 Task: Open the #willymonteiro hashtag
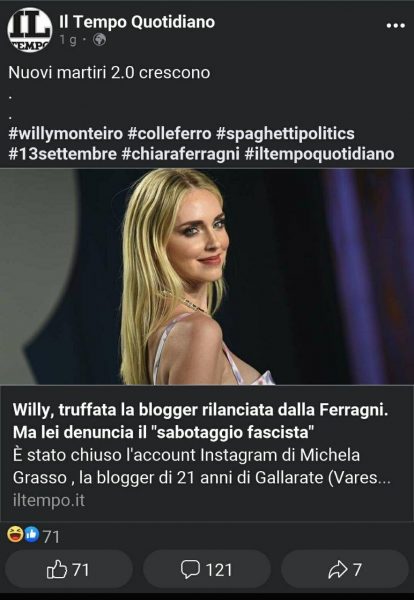pos(65,134)
